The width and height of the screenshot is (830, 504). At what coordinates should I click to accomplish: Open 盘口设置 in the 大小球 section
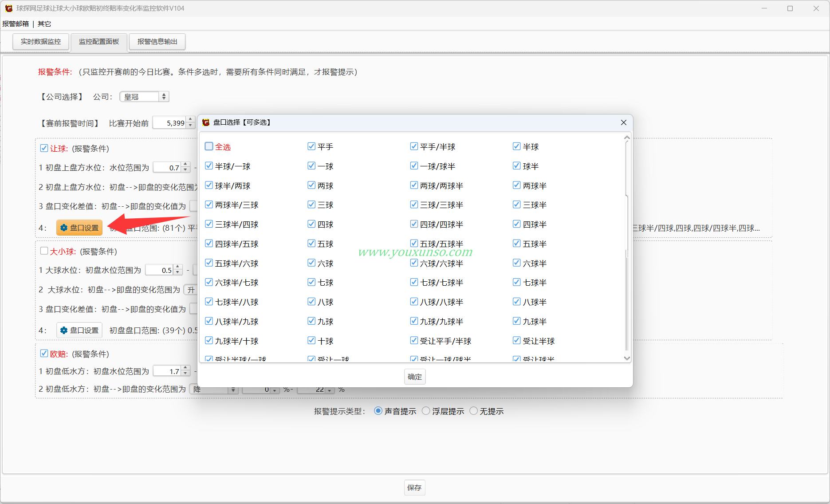[x=79, y=331]
